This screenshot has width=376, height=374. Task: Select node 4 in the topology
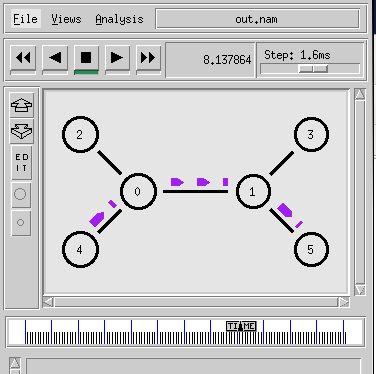pos(80,249)
